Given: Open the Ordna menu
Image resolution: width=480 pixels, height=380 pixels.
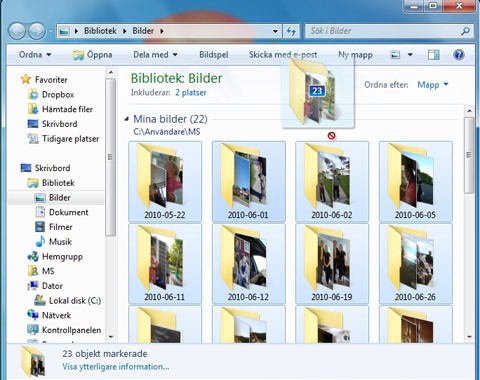Looking at the screenshot, I should [35, 55].
